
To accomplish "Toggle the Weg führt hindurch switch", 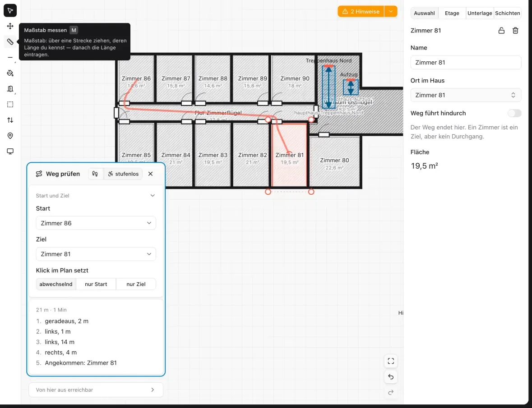I will 514,113.
